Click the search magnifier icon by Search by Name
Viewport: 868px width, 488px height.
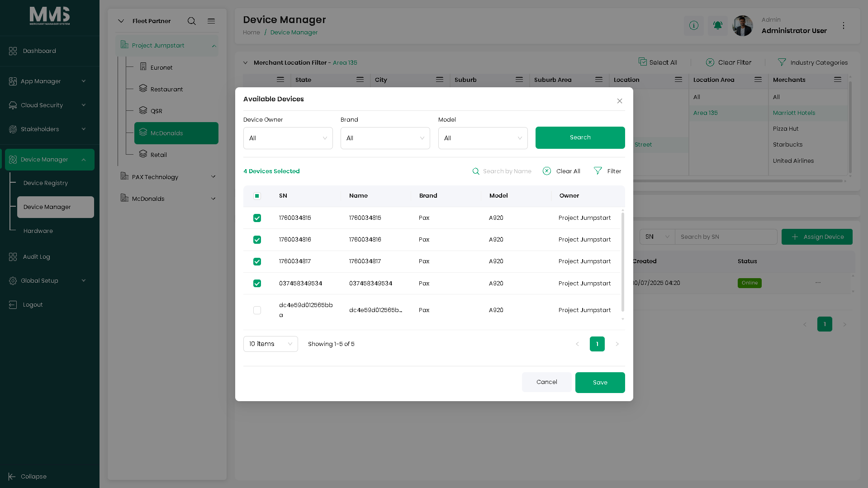[x=476, y=171]
